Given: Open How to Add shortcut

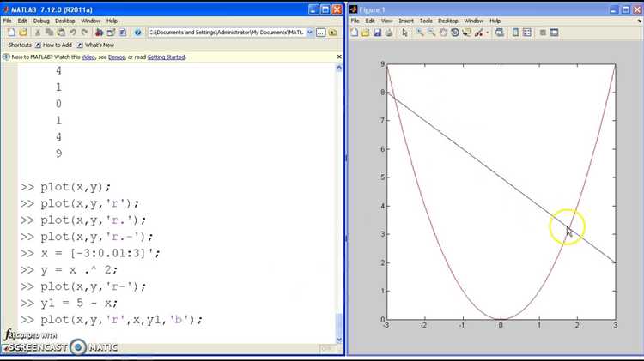Looking at the screenshot, I should coord(53,45).
